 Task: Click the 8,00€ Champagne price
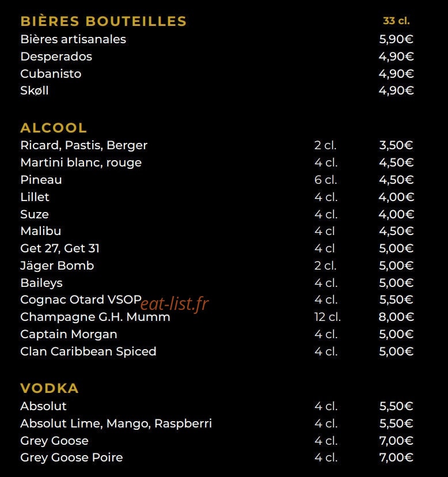[x=396, y=317]
